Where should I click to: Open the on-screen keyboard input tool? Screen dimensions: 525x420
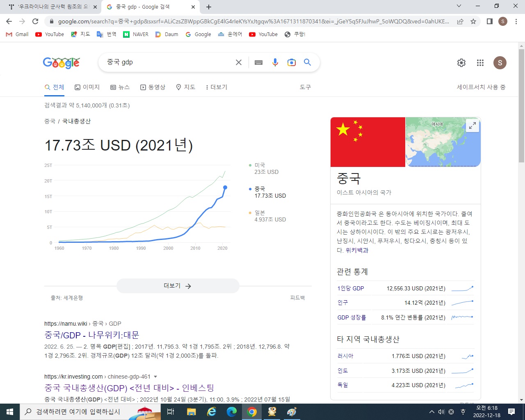(258, 62)
